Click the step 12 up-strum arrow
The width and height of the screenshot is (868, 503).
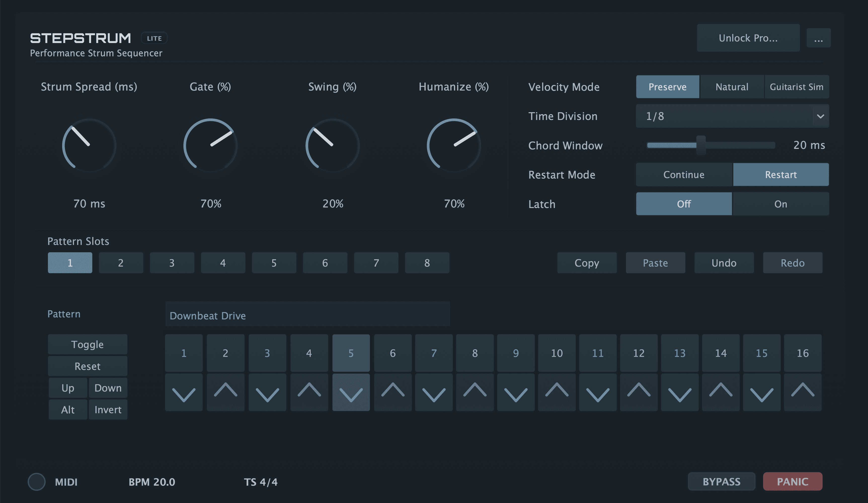point(639,392)
